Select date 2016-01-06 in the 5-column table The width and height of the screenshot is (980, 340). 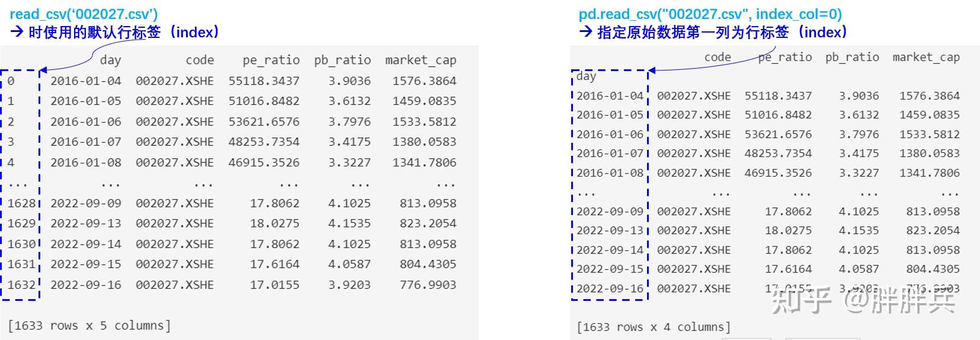point(86,121)
